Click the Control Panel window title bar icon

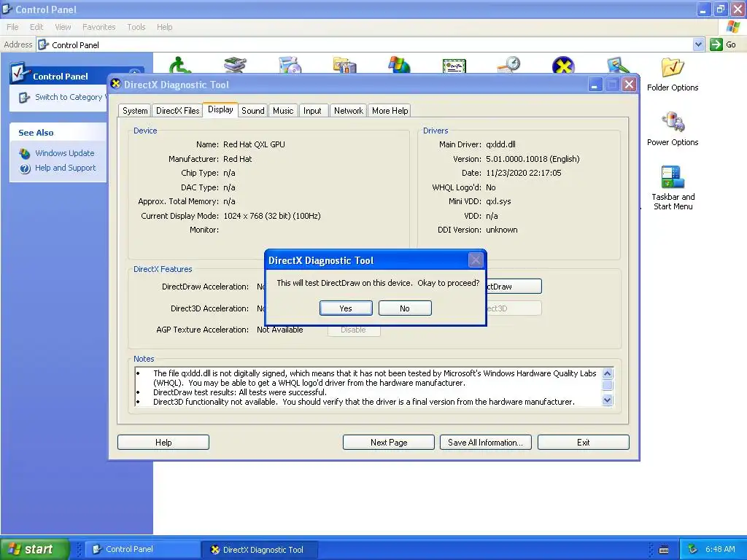7,9
